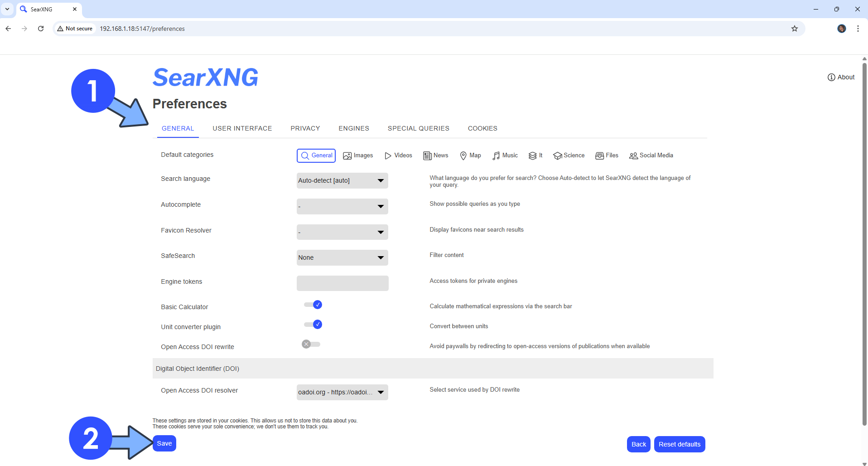Select the Social Media category icon
868x466 pixels.
(633, 156)
